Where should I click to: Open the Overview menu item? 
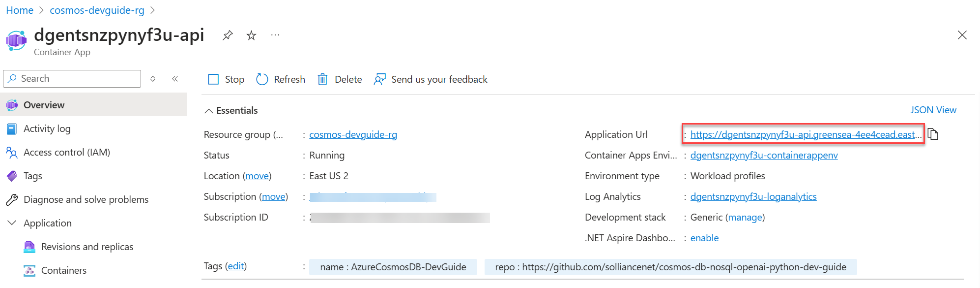tap(93, 105)
